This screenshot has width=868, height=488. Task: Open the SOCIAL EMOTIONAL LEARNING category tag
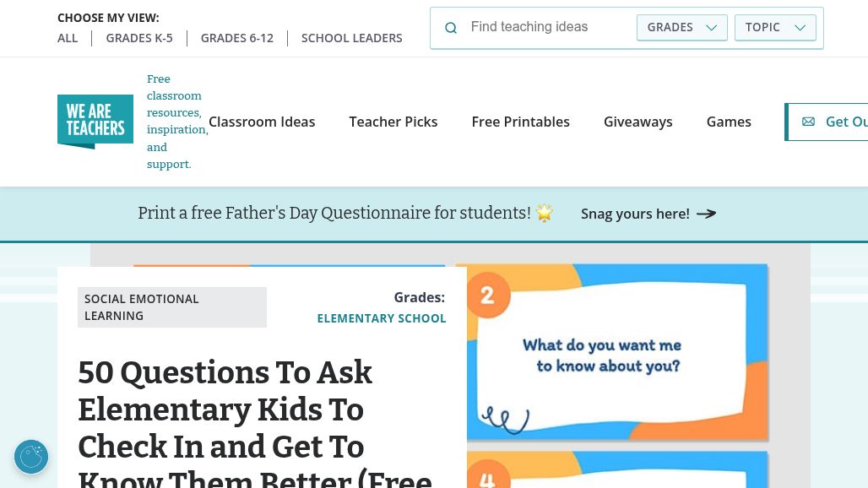click(172, 307)
